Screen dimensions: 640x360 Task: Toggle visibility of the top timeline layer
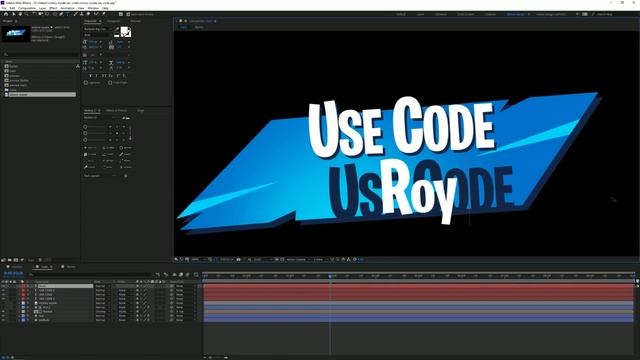click(4, 286)
